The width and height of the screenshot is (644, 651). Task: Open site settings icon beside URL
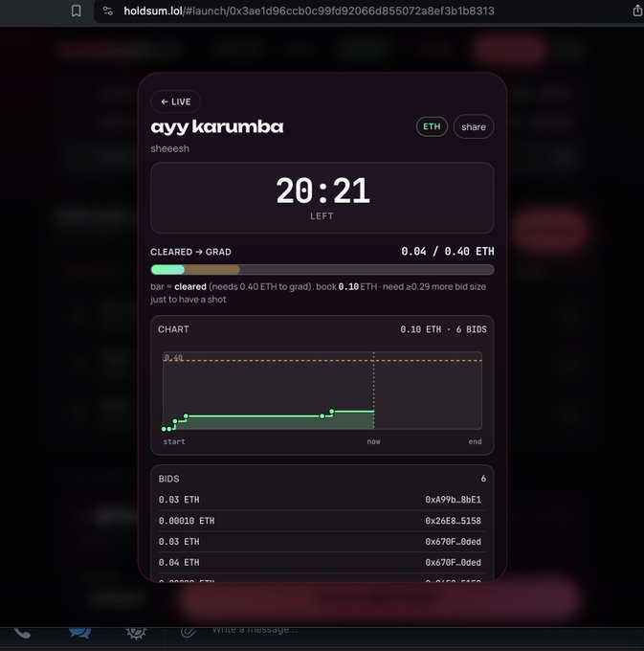point(107,11)
